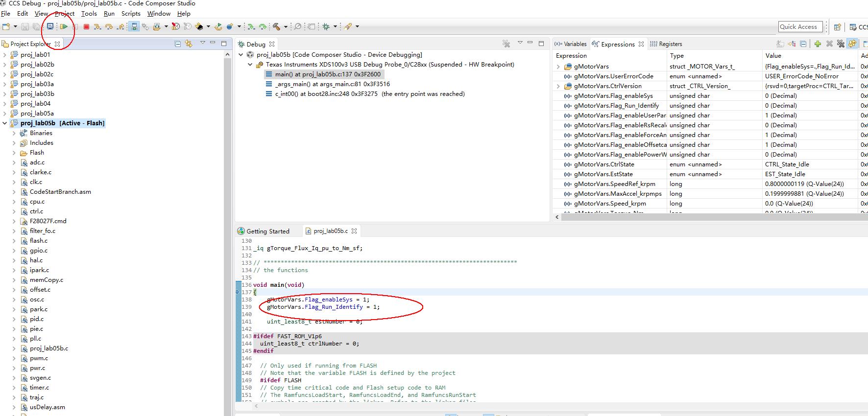Click the Step Return toolbar icon
The image size is (868, 416).
click(x=120, y=26)
